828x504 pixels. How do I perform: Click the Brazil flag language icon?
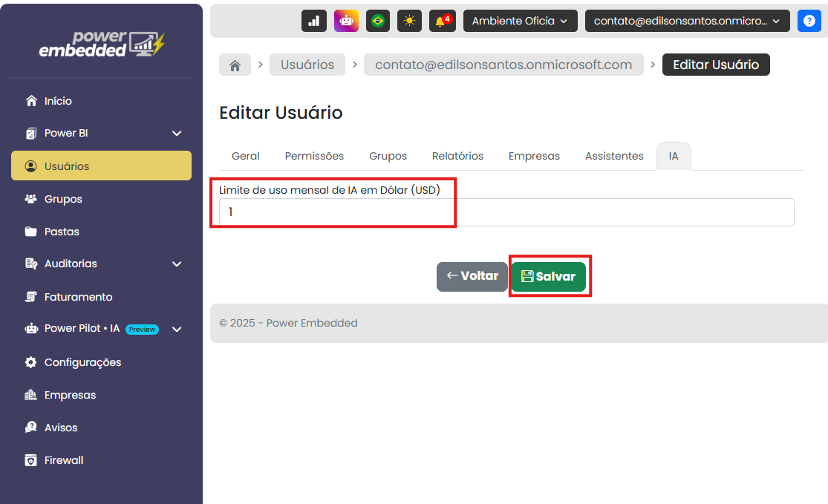(x=378, y=21)
